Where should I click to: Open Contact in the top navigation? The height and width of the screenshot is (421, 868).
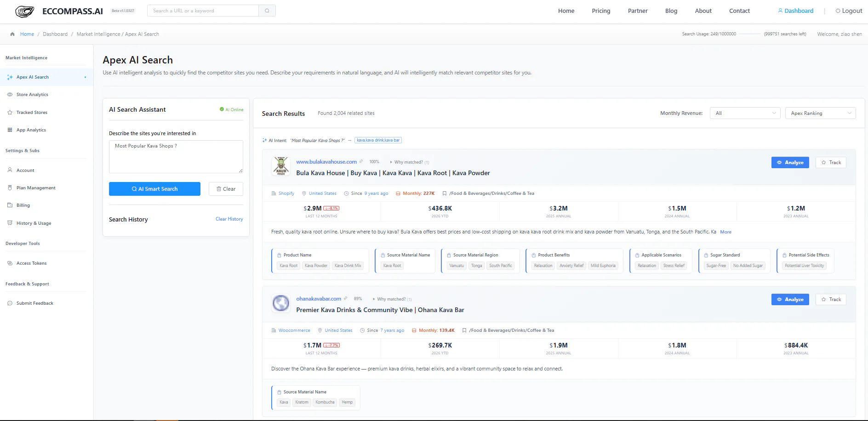pyautogui.click(x=739, y=11)
